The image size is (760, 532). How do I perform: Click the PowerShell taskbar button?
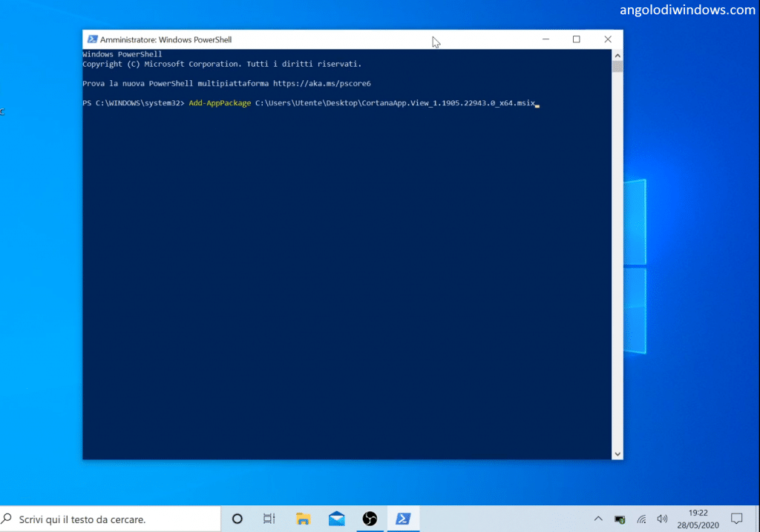403,519
